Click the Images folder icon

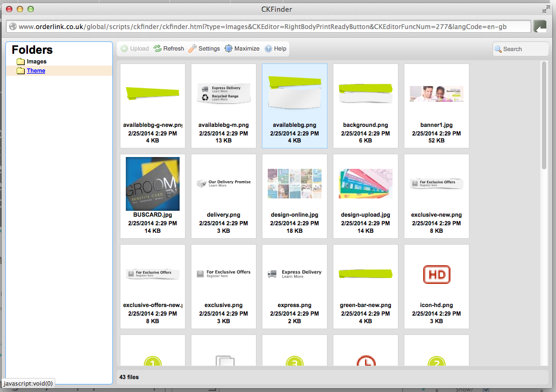[x=21, y=61]
